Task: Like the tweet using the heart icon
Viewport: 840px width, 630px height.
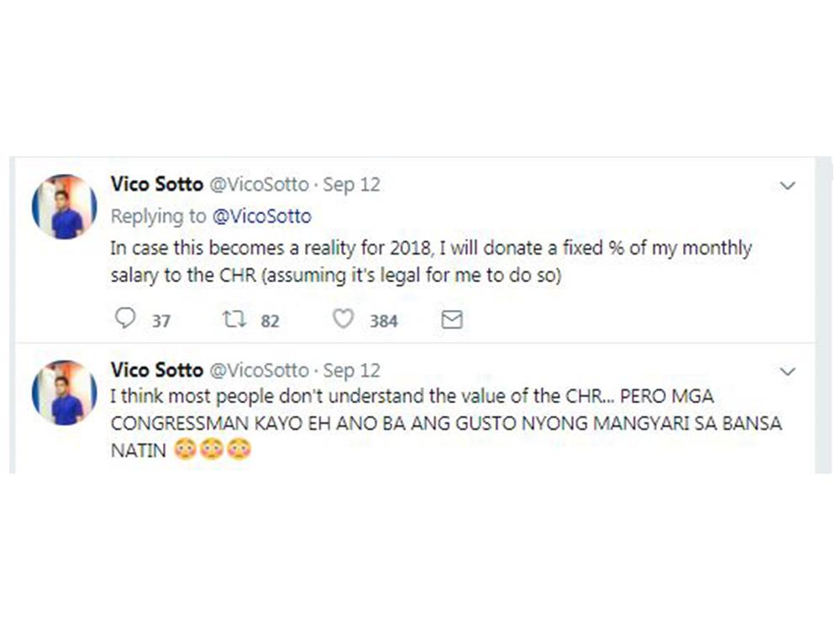Action: (x=343, y=319)
